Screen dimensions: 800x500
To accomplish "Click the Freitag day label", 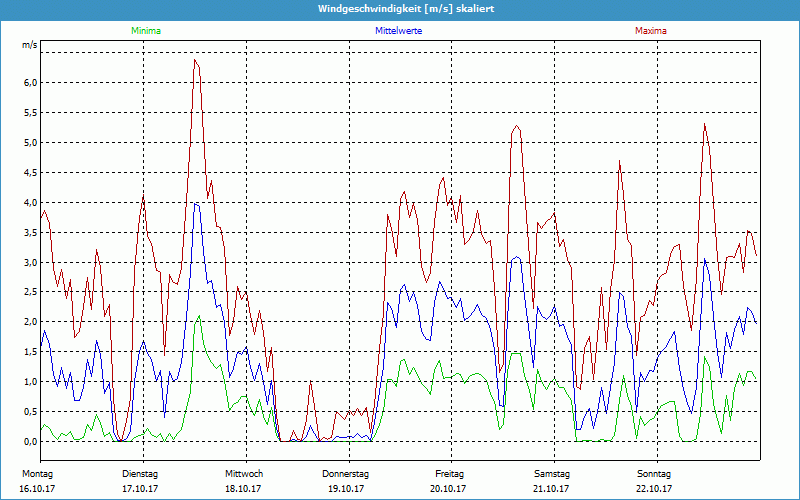I will point(449,474).
